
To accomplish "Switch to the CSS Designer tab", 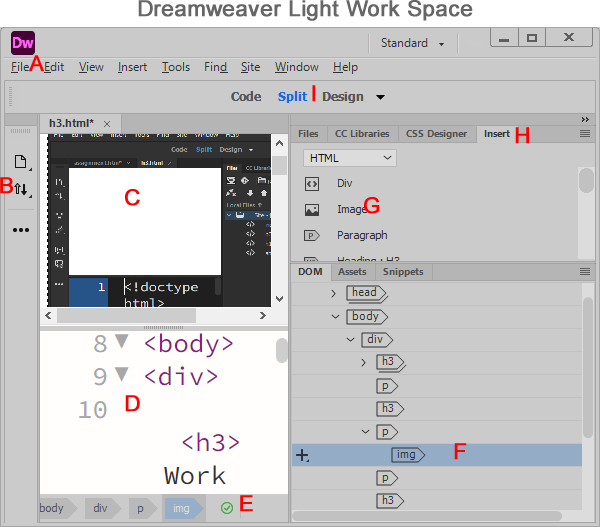I will 437,133.
